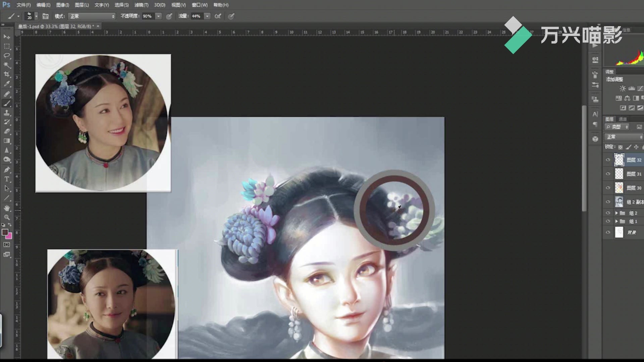The height and width of the screenshot is (362, 644).
Task: Toggle Quick Mask mode
Action: pyautogui.click(x=6, y=245)
